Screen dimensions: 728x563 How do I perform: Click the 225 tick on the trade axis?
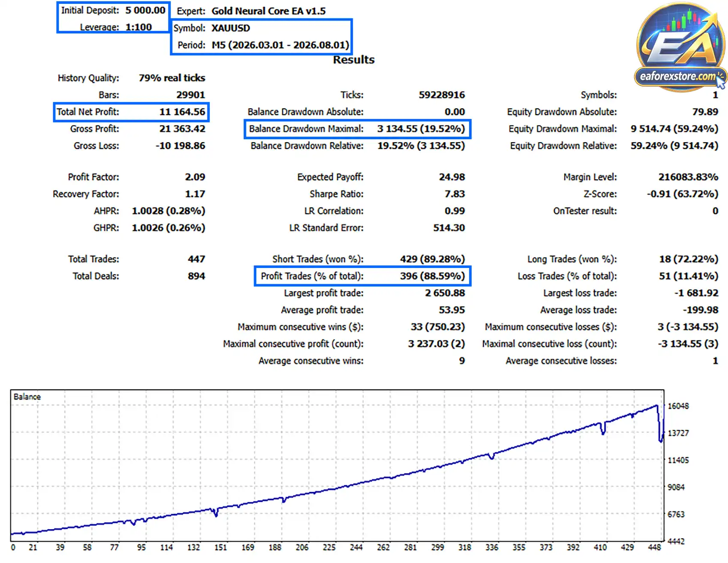[329, 547]
